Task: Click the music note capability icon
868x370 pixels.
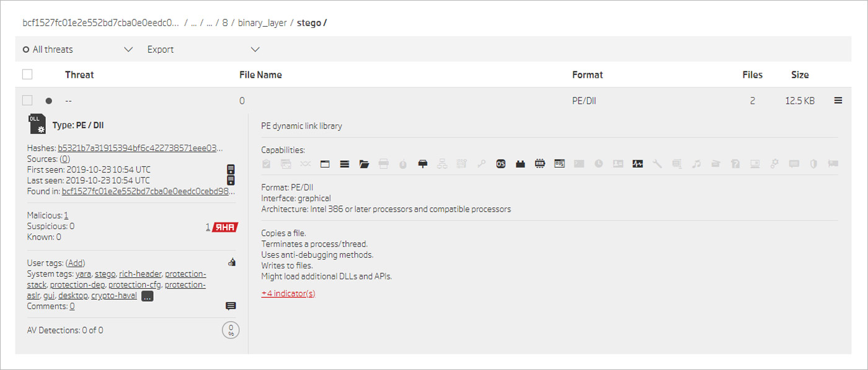Action: click(x=696, y=164)
